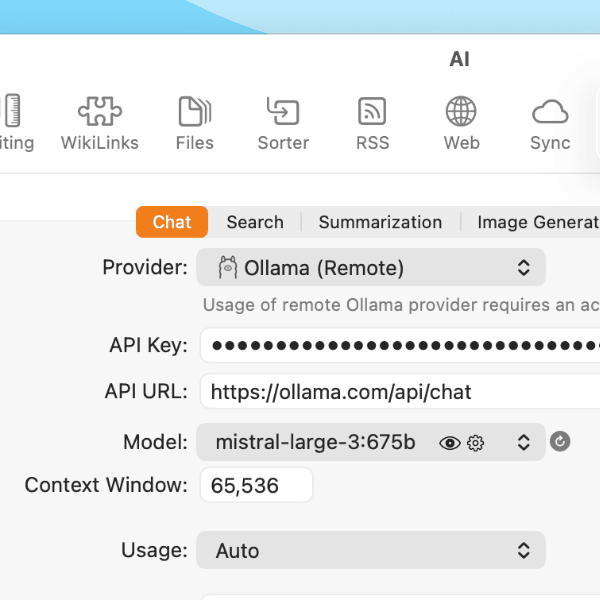Image resolution: width=600 pixels, height=600 pixels.
Task: Switch to the Image Generation tab
Action: (536, 222)
